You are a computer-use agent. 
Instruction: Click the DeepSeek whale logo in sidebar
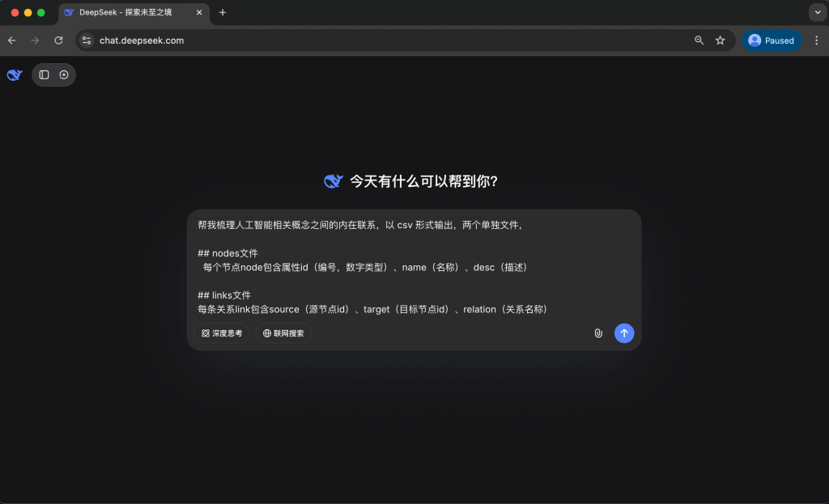14,74
